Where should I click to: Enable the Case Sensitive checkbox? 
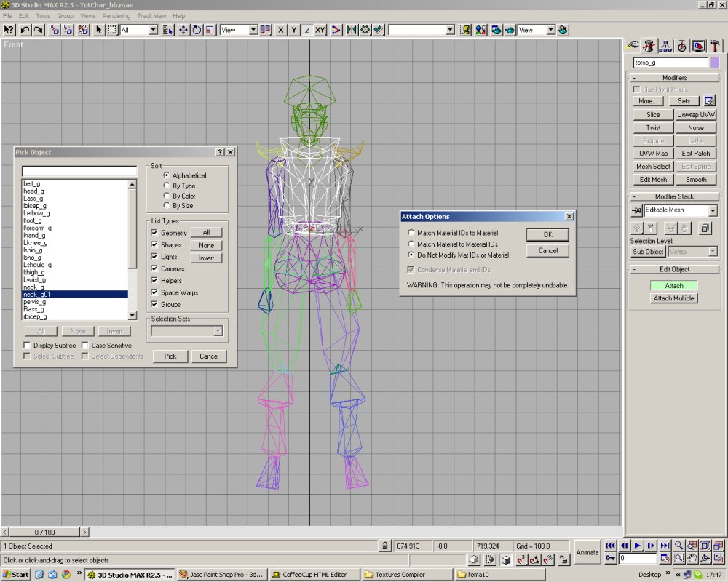(85, 346)
